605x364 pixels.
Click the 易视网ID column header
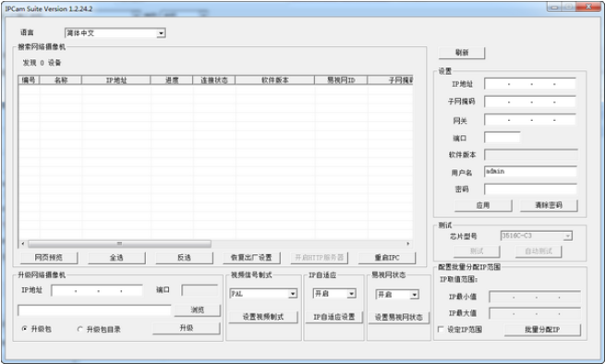click(x=341, y=79)
